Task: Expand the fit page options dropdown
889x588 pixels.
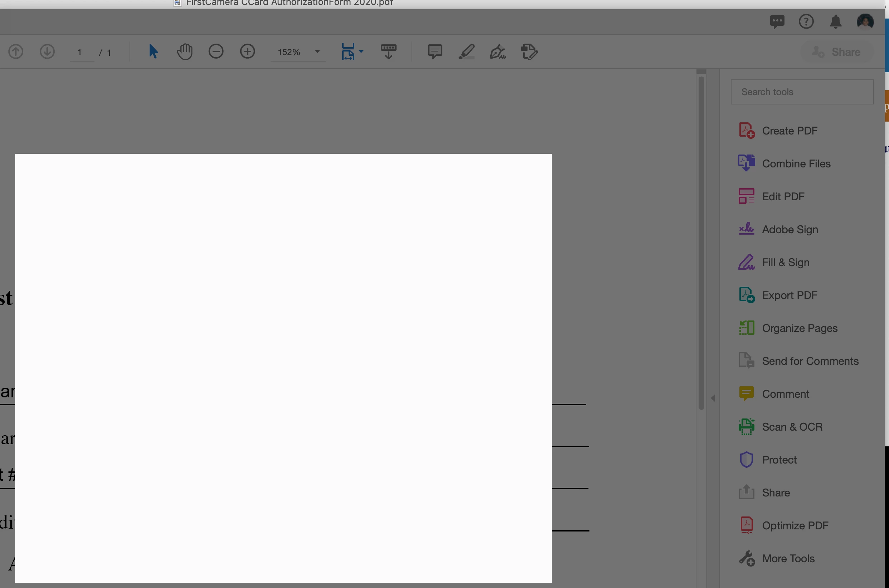Action: click(361, 52)
